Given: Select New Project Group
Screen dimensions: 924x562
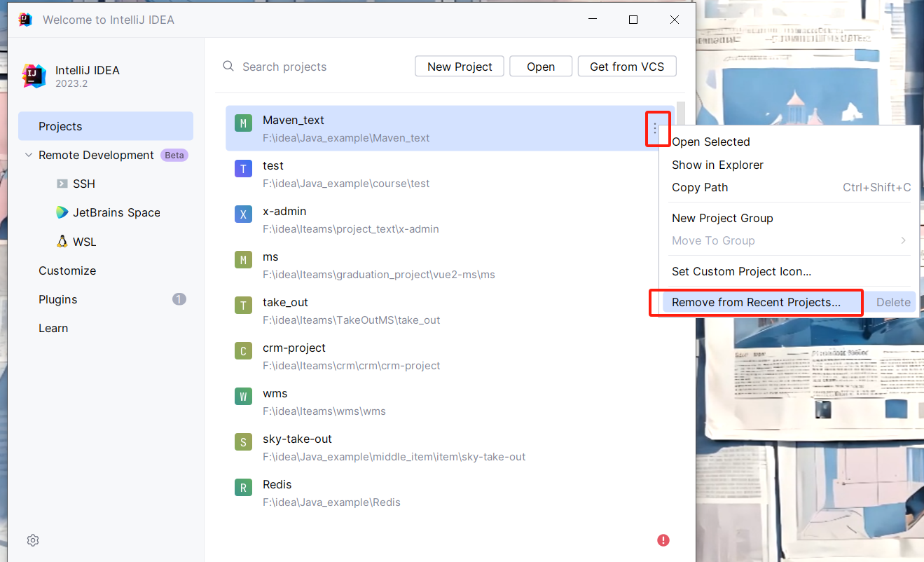Looking at the screenshot, I should tap(789, 218).
